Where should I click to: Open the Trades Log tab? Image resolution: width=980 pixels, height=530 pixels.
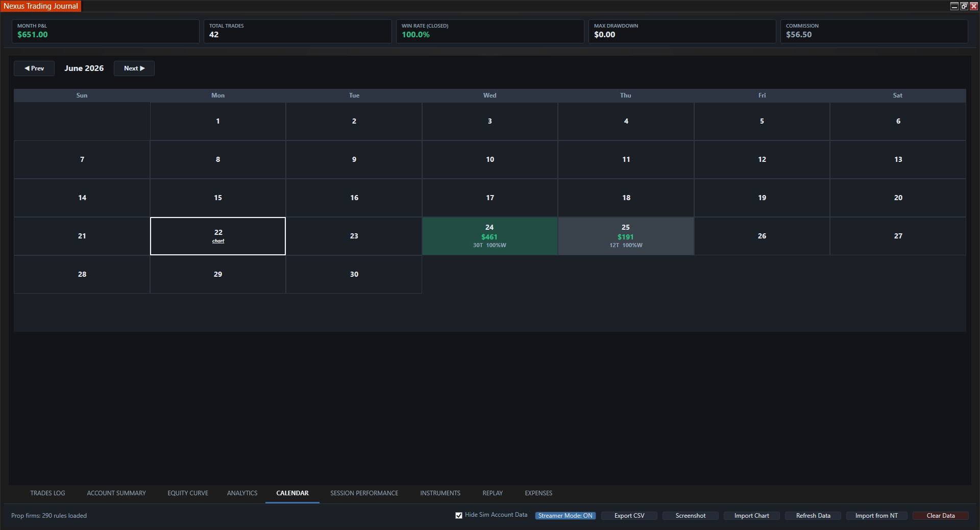47,493
